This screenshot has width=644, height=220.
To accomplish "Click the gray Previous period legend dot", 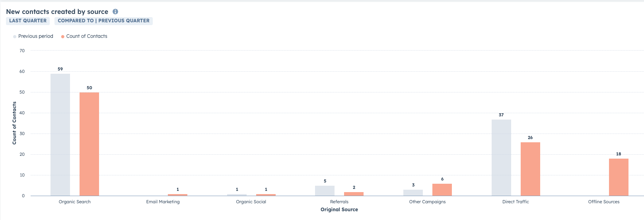I will pos(15,37).
